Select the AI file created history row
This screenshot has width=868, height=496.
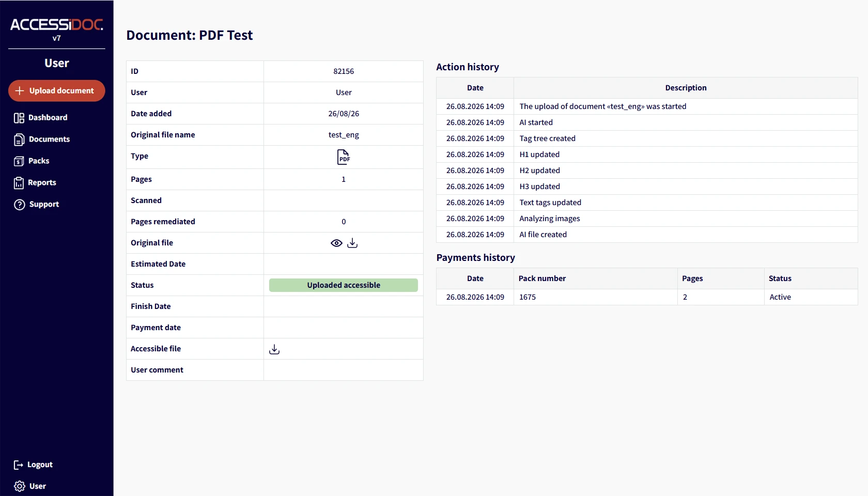click(x=647, y=235)
